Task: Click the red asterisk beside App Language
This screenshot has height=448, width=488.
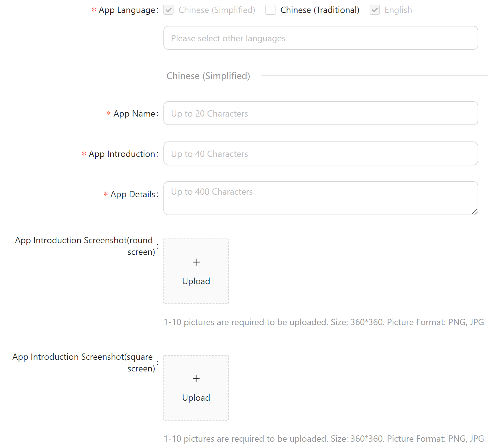Action: pos(94,10)
